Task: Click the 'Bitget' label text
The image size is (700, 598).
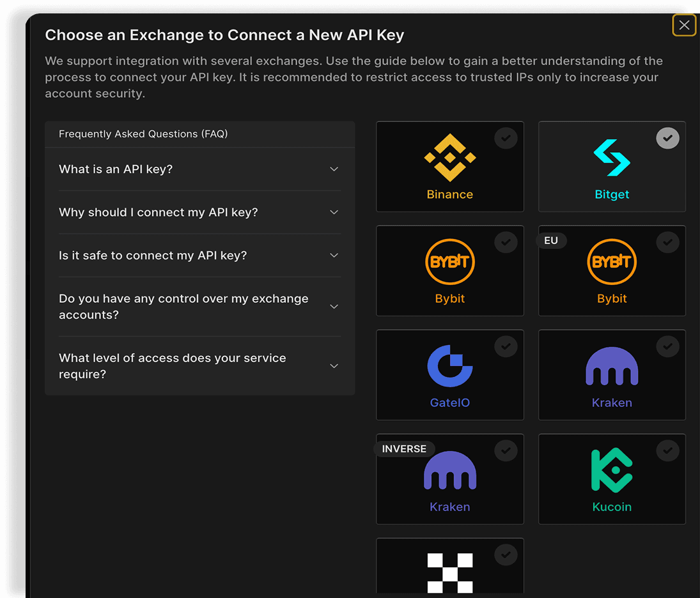Action: point(612,194)
